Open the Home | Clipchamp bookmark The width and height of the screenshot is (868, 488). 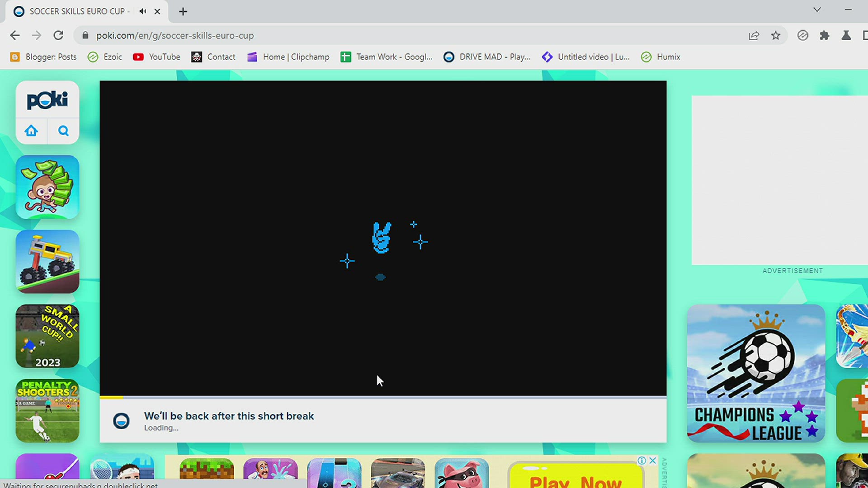coord(288,57)
